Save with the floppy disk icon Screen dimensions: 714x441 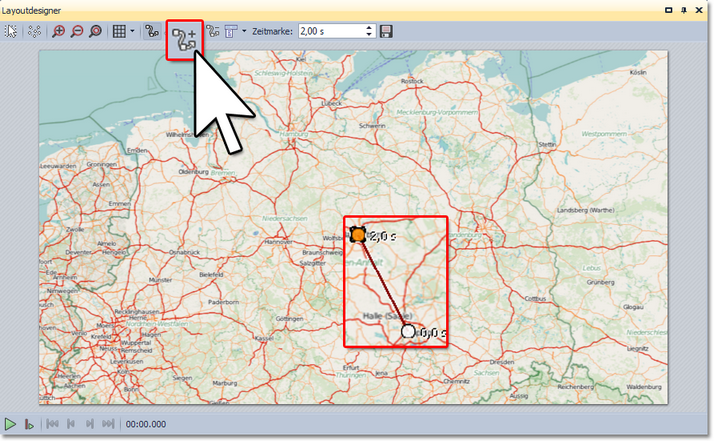pyautogui.click(x=386, y=31)
